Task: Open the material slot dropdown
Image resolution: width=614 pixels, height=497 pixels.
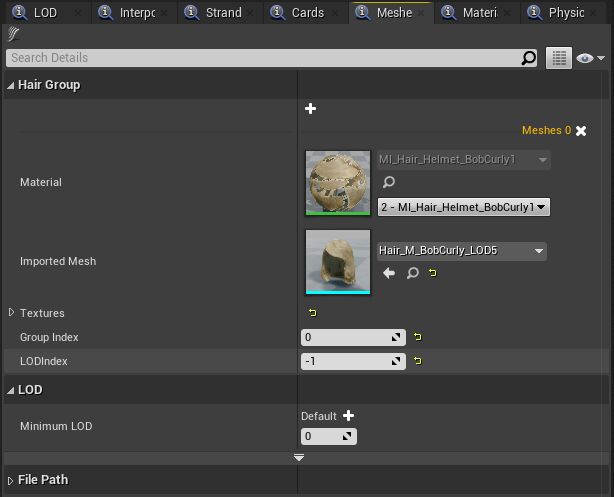Action: 463,207
